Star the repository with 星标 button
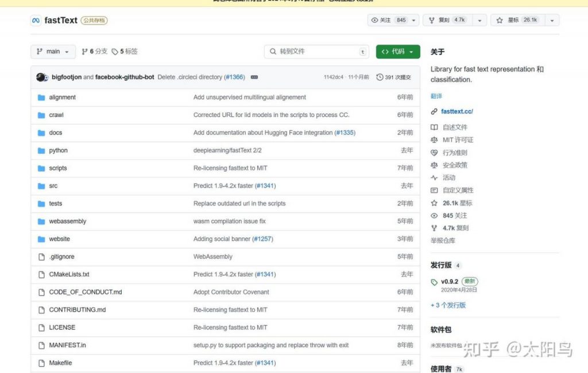588x373 pixels. click(518, 20)
